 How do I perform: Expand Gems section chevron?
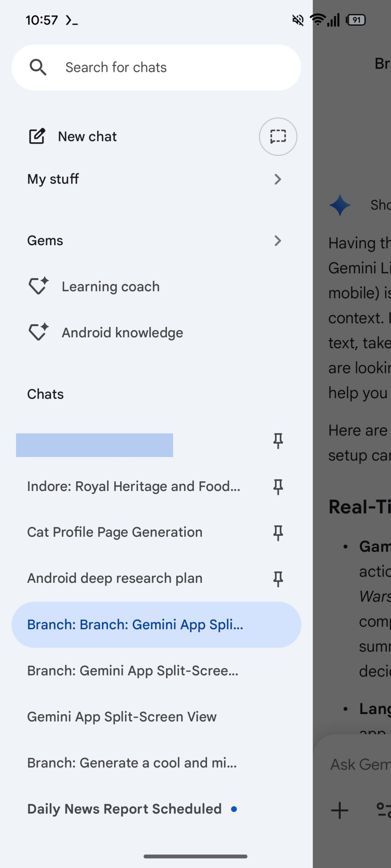coord(278,241)
